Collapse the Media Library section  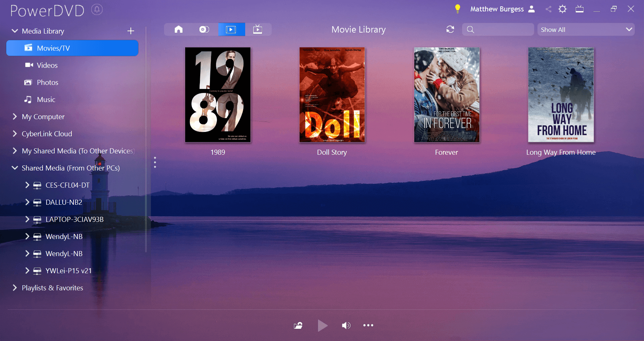[x=15, y=31]
